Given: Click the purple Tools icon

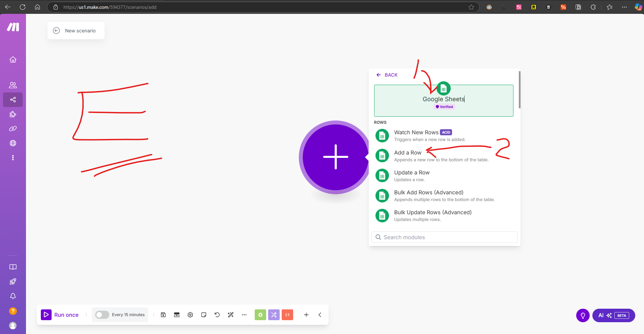Looking at the screenshot, I should point(274,315).
